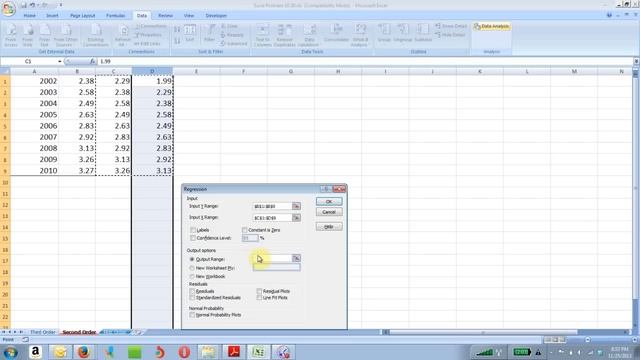Check Constant is Zero option
The width and height of the screenshot is (640, 360).
coord(244,230)
